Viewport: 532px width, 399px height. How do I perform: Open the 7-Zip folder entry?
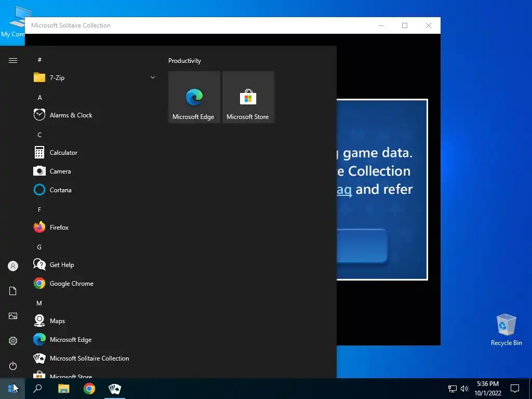tap(95, 78)
